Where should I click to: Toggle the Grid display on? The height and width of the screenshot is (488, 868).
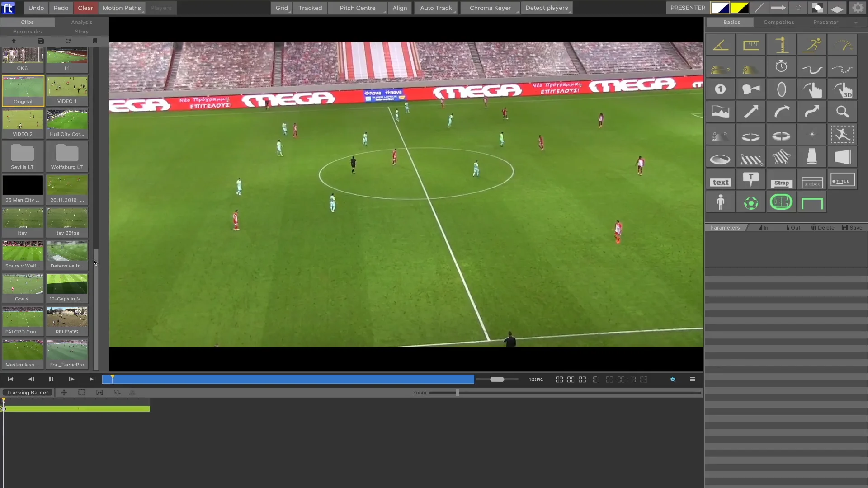click(281, 8)
